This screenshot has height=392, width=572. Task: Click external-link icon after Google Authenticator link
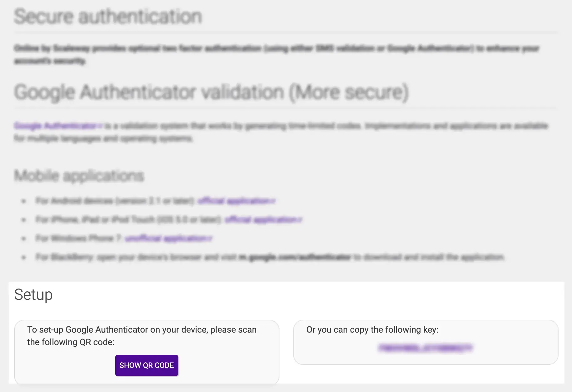100,126
